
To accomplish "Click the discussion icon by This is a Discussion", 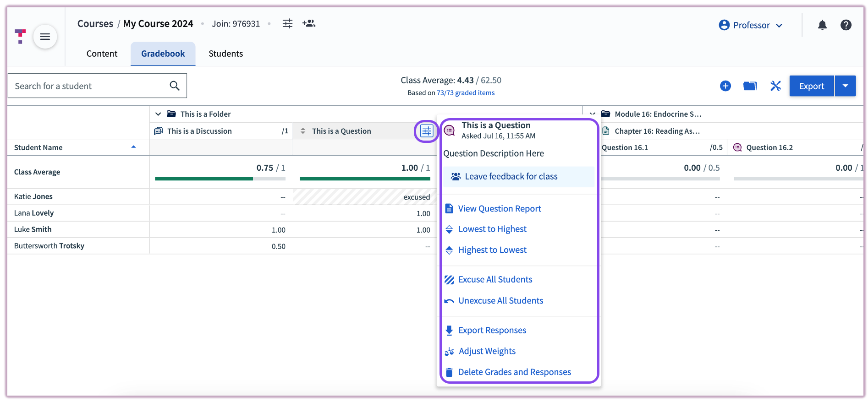I will pos(159,131).
